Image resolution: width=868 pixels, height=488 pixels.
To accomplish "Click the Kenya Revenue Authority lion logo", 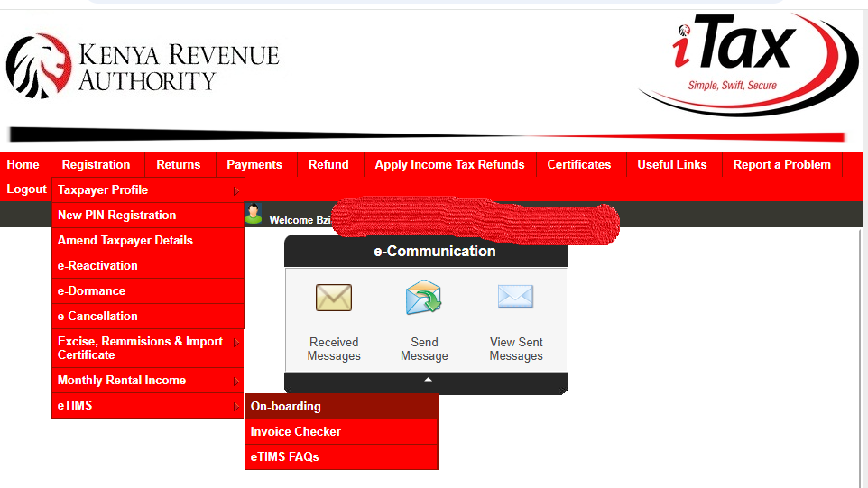I will 39,66.
